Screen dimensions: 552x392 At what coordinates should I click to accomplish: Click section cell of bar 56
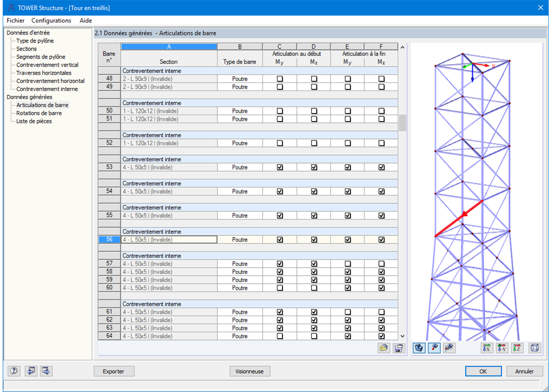[169, 240]
